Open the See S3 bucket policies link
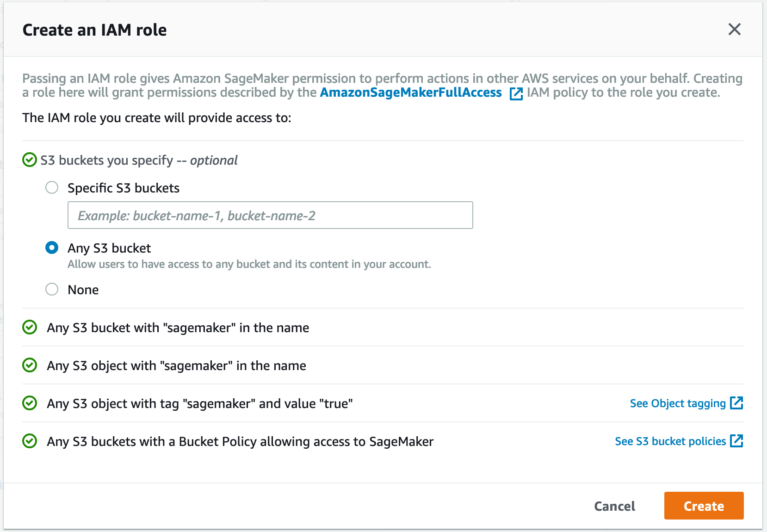Screen dimensions: 767x532 pyautogui.click(x=670, y=441)
